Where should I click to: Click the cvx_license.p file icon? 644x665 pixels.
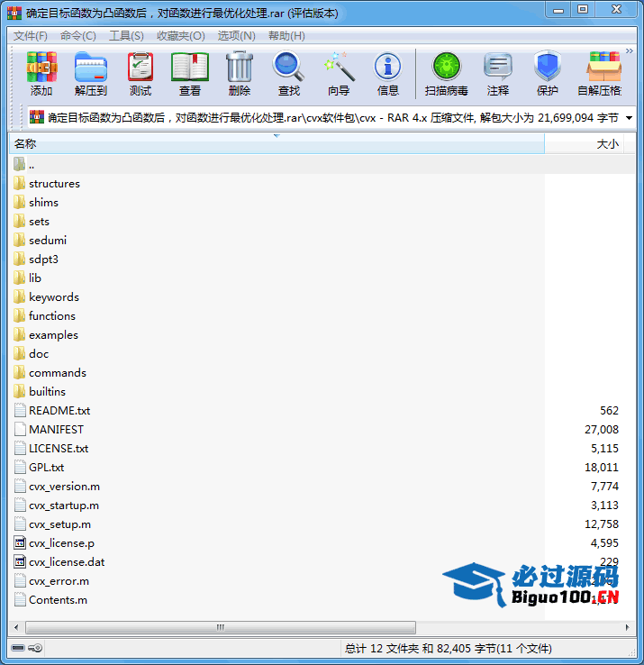[x=20, y=542]
